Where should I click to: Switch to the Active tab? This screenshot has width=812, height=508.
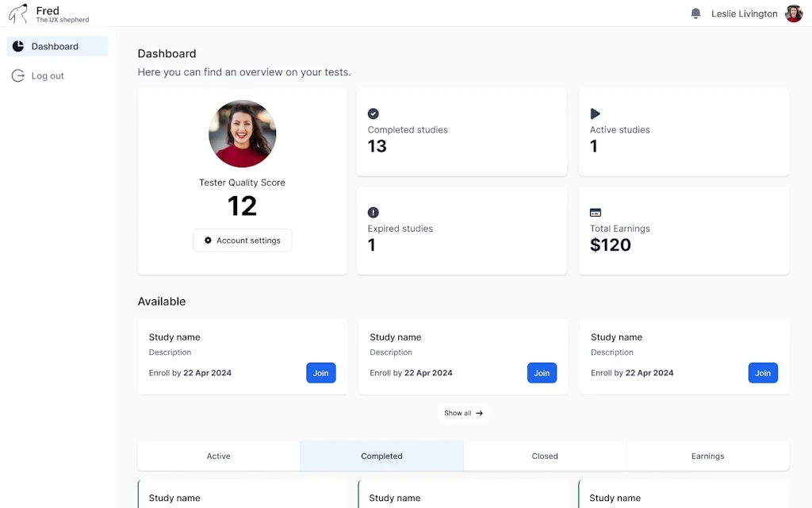coord(219,456)
